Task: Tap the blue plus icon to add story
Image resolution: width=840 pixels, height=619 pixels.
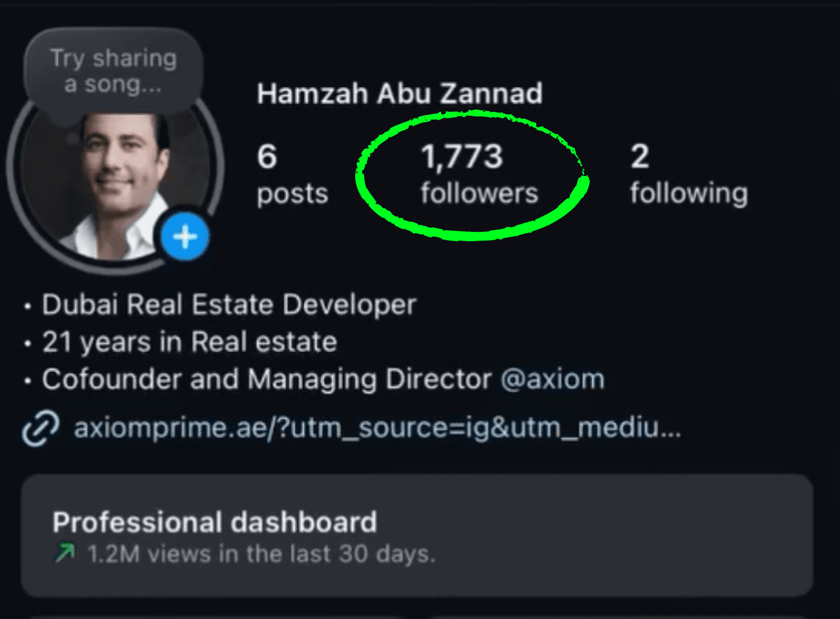Action: (x=184, y=237)
